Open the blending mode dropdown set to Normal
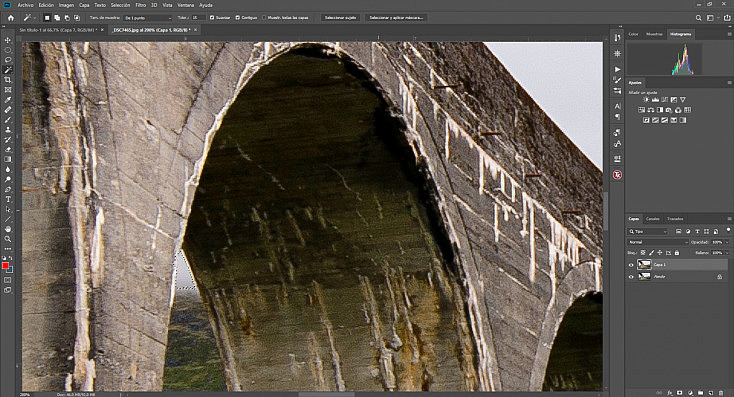 (x=658, y=242)
